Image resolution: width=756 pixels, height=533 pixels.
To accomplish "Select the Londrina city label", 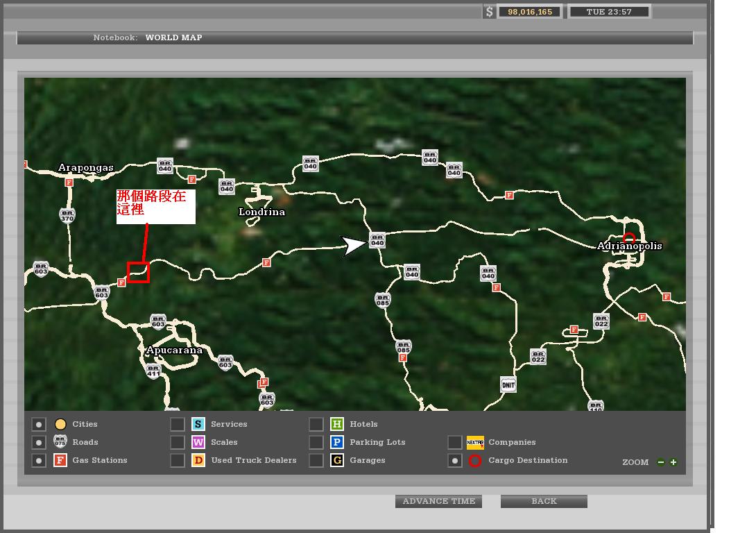I will tap(261, 212).
